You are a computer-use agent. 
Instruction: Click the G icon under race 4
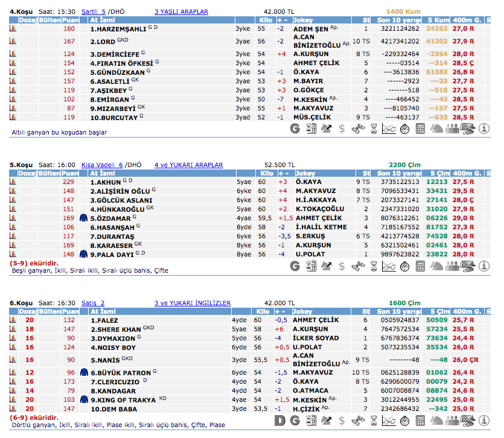(295, 128)
